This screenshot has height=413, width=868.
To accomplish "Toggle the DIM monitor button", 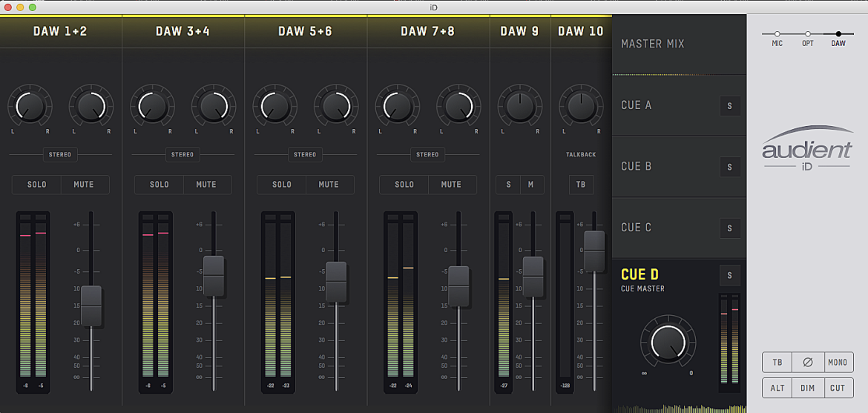I will (x=808, y=388).
